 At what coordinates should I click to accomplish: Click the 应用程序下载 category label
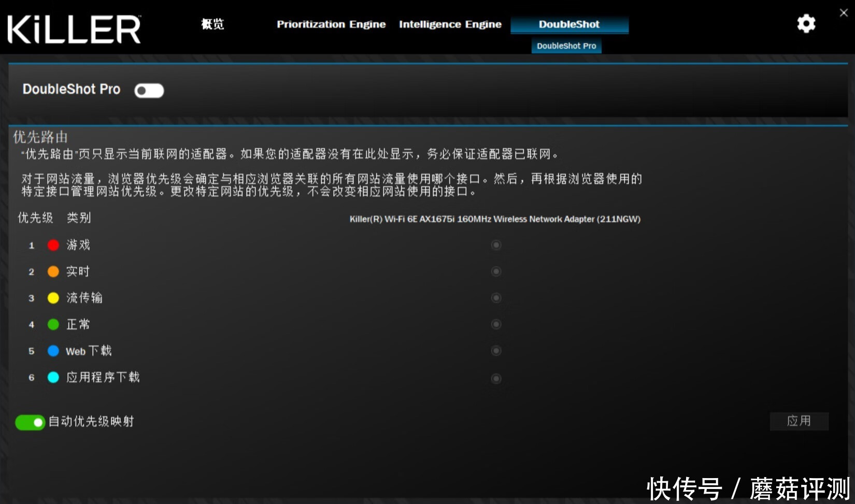point(103,377)
